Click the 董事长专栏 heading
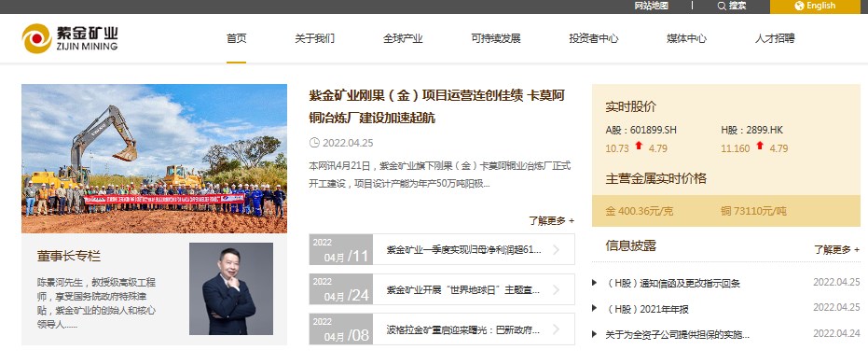Screen dimensions: 868x364 coord(69,257)
